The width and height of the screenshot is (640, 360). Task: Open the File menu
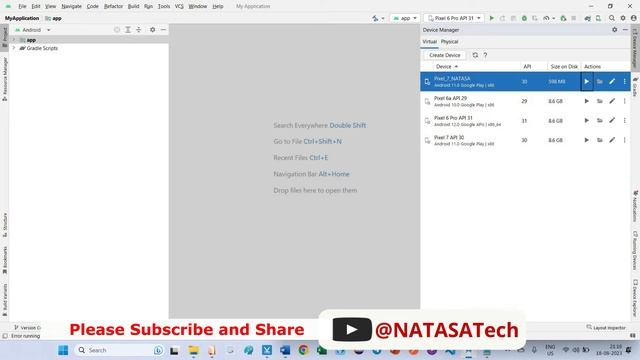coord(22,7)
